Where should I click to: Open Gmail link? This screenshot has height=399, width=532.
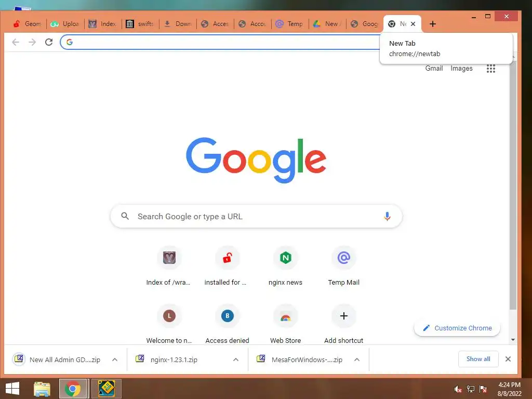tap(434, 68)
